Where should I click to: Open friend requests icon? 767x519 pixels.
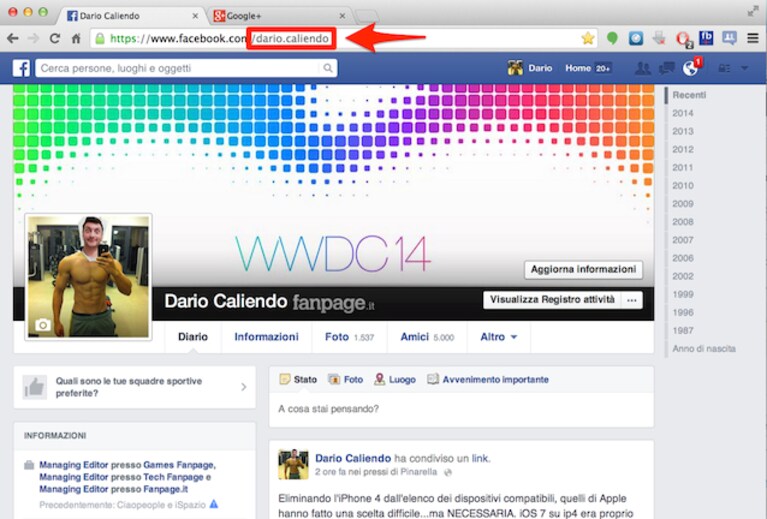pyautogui.click(x=642, y=68)
